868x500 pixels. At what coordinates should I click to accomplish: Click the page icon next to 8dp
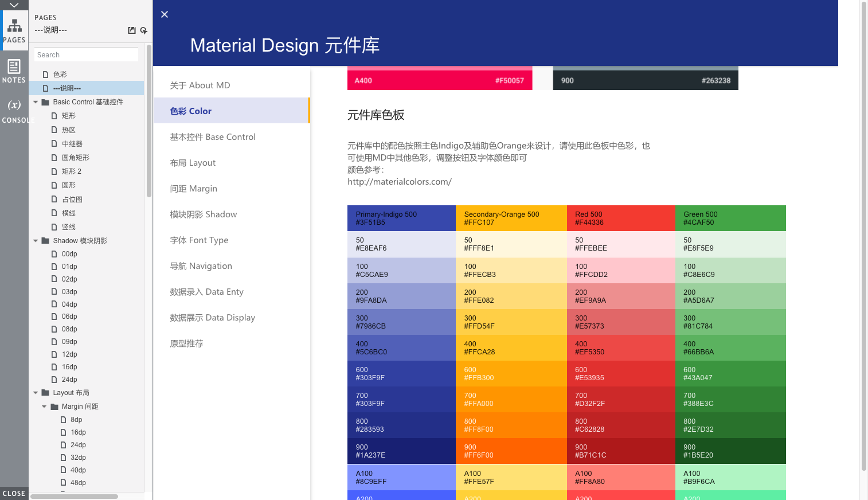64,420
